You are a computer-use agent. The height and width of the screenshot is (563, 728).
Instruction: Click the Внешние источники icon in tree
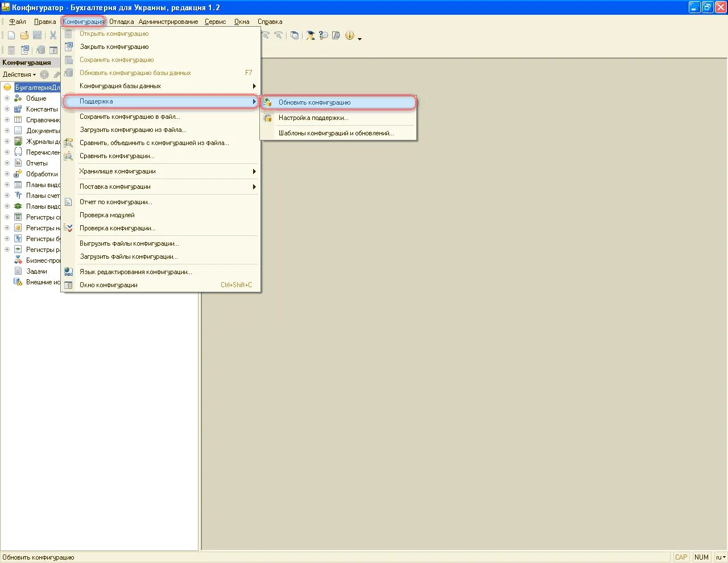click(18, 282)
